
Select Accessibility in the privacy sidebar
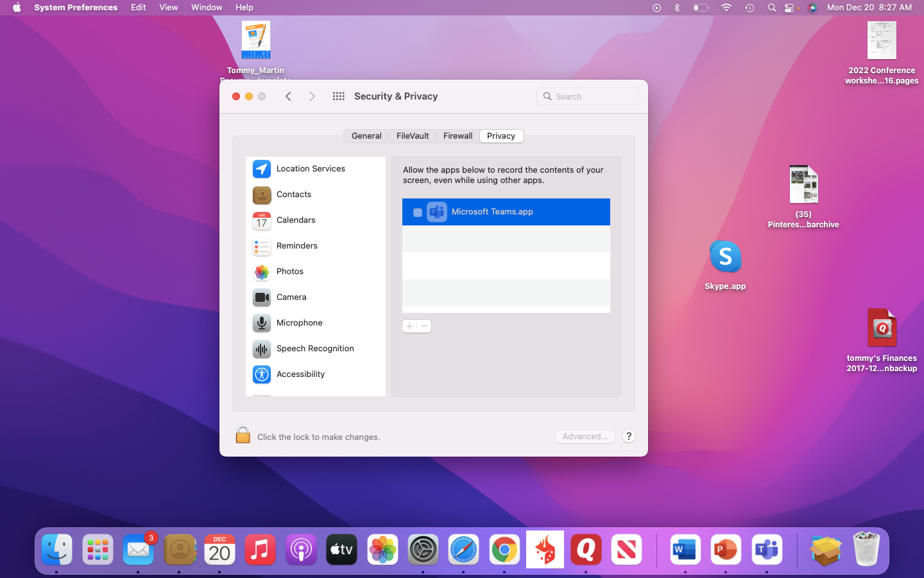tap(316, 374)
